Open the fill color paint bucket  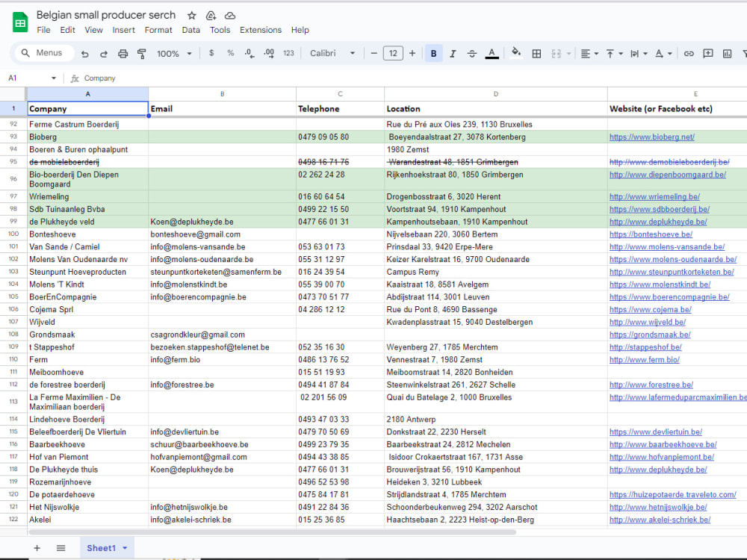click(x=516, y=53)
